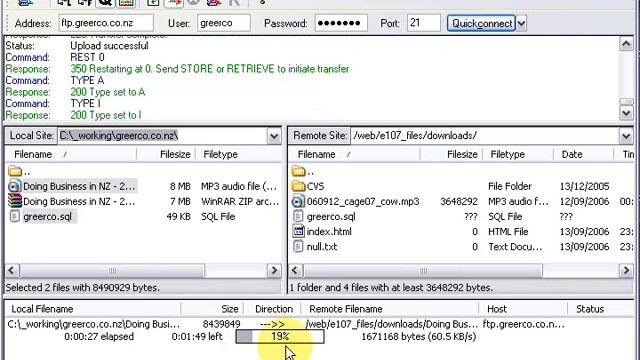The width and height of the screenshot is (640, 360).
Task: Sort remote files by Date column header
Action: [x=584, y=154]
